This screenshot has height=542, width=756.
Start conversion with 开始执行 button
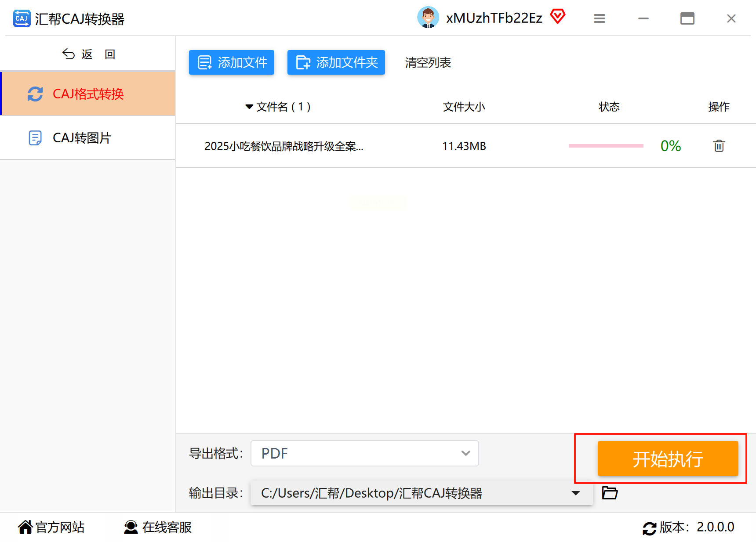[668, 459]
